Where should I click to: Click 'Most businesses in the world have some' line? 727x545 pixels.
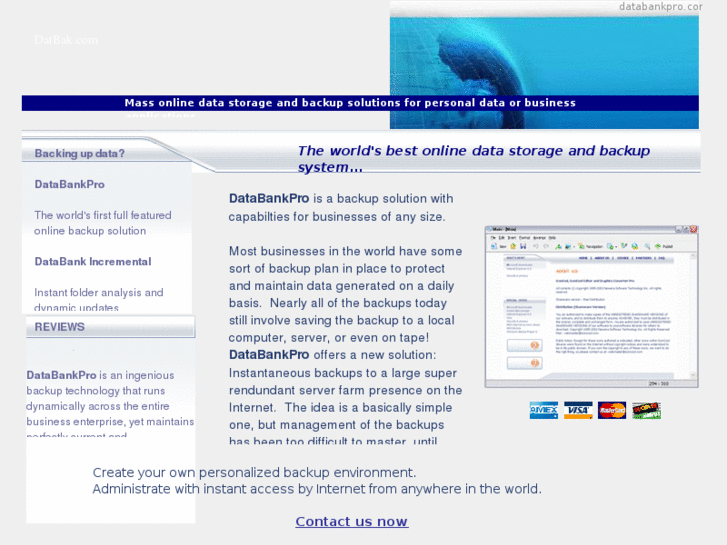(x=345, y=251)
